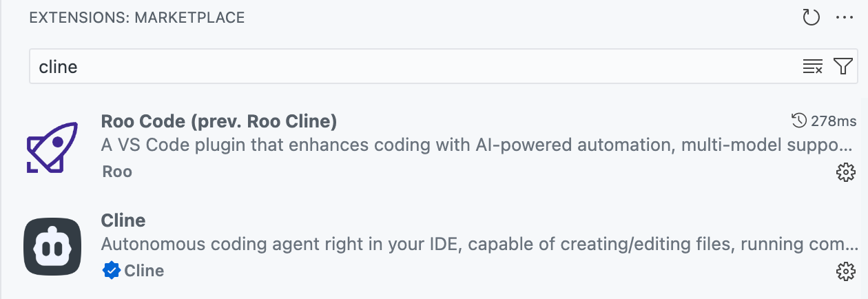The width and height of the screenshot is (868, 299).
Task: Click the Extensions: Marketplace panel header
Action: click(x=137, y=18)
